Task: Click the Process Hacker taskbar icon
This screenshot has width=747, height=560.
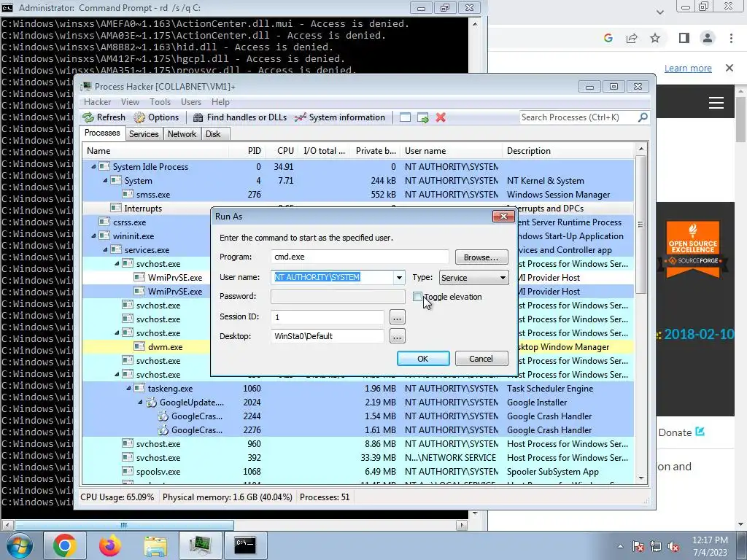Action: point(200,545)
